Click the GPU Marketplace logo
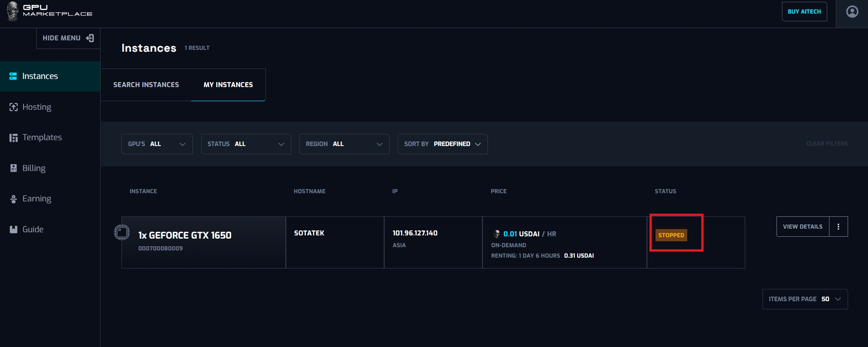The image size is (868, 347). point(50,11)
